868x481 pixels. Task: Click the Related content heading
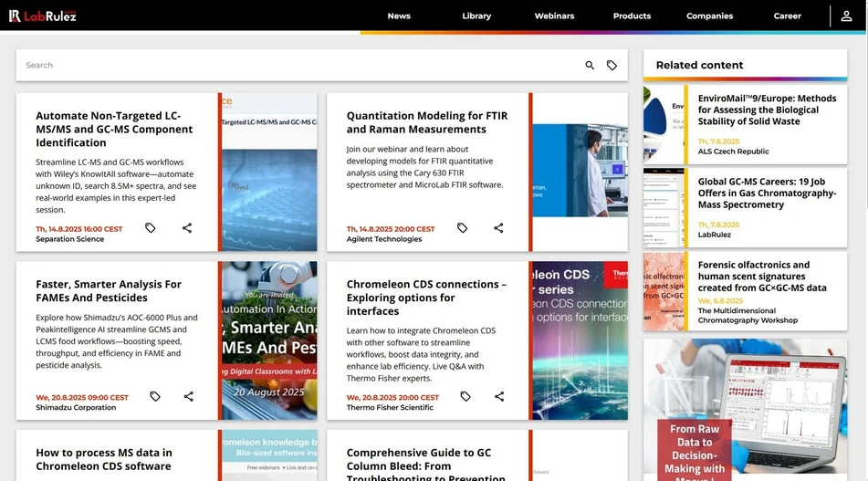pos(699,66)
